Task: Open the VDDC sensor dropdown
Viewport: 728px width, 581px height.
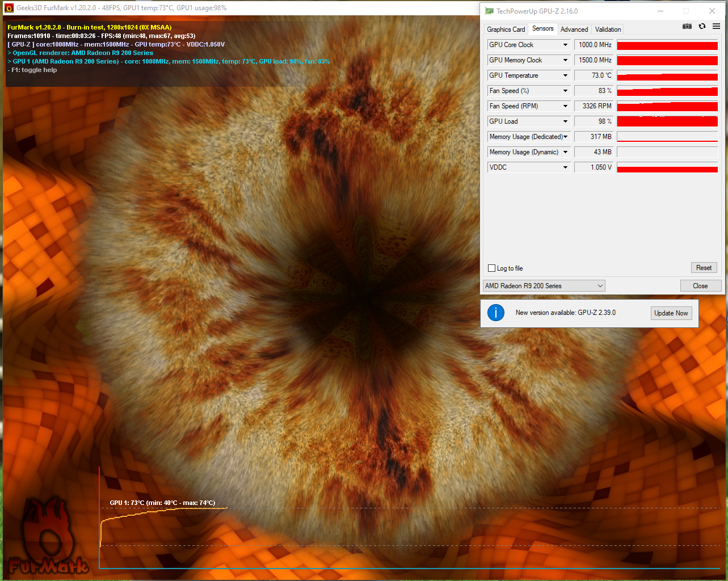Action: tap(565, 167)
